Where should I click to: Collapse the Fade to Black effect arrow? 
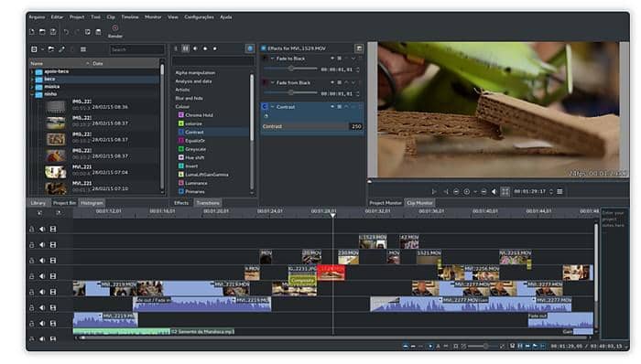pyautogui.click(x=272, y=59)
